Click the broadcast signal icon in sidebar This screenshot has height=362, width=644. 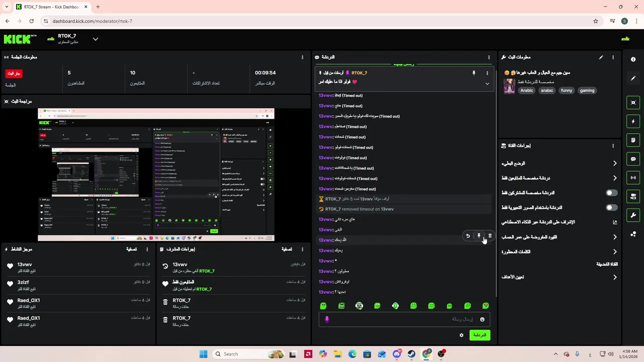633,177
